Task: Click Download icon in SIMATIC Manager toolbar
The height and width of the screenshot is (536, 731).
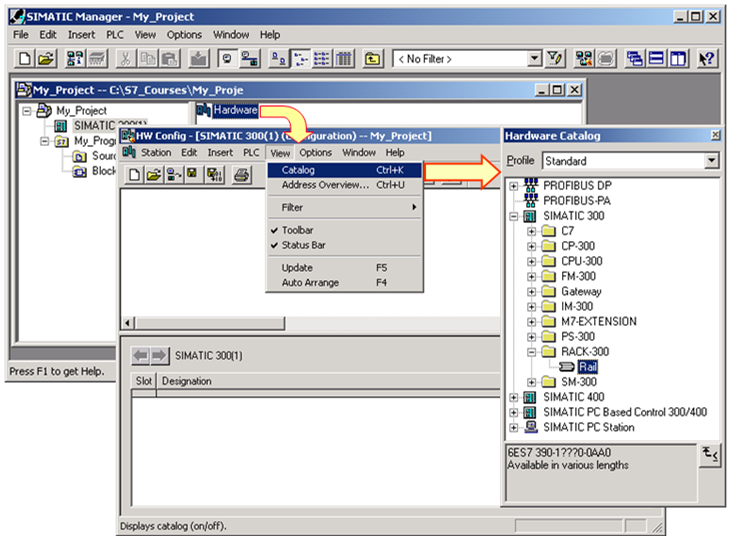Action: tap(199, 59)
